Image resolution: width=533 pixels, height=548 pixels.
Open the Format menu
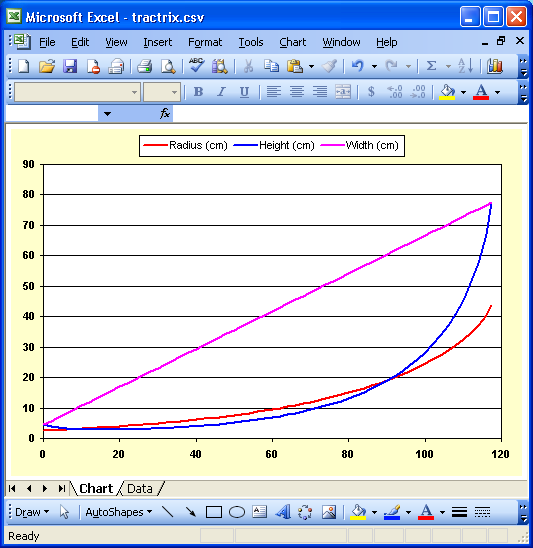(205, 42)
